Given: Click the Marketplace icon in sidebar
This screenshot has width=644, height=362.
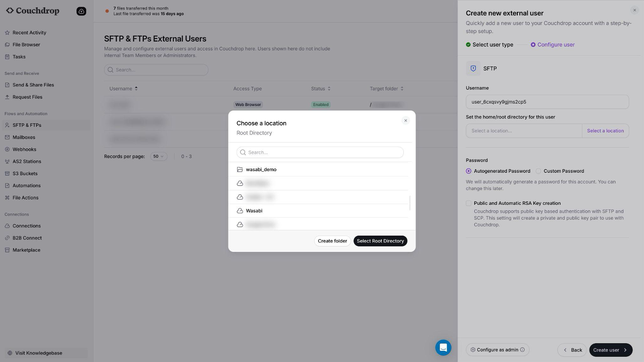Looking at the screenshot, I should (7, 250).
